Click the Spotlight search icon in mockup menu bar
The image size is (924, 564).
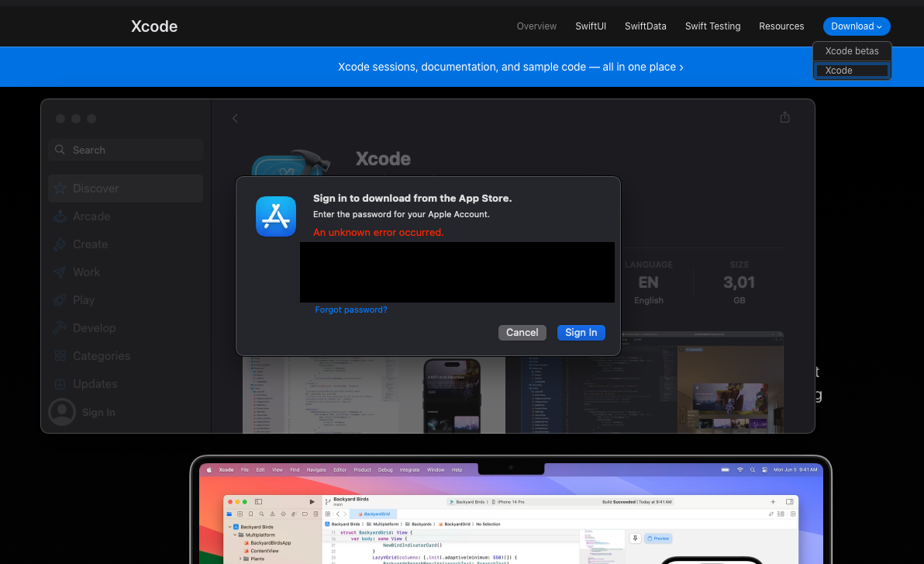(x=753, y=470)
